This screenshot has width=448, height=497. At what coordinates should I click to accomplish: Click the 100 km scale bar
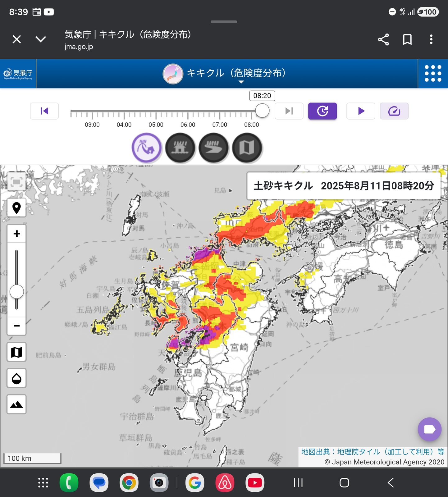click(x=32, y=458)
